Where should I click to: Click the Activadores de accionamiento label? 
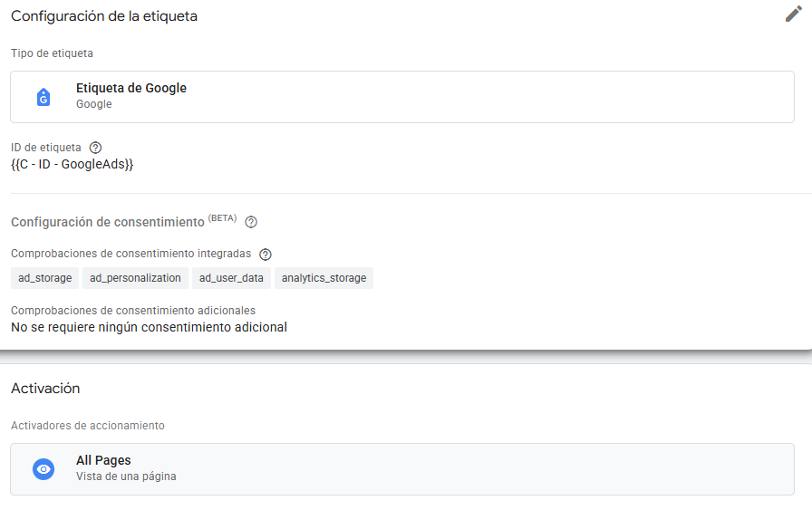[88, 426]
